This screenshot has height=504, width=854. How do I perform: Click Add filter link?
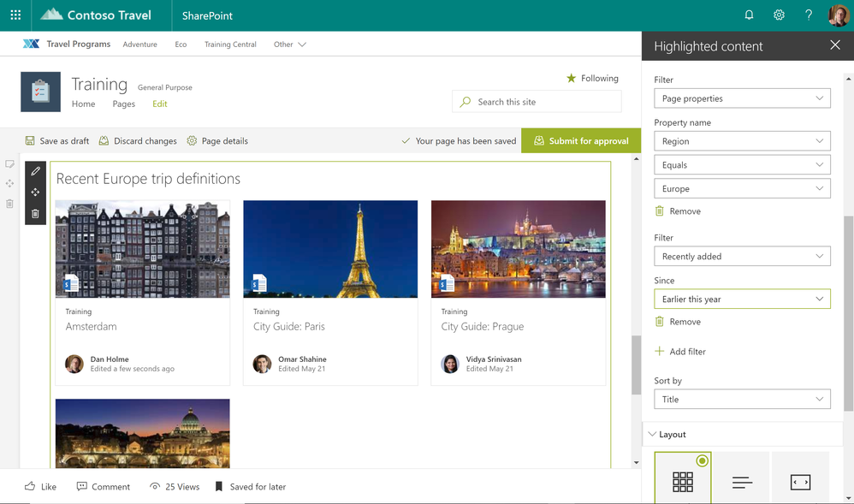tap(687, 352)
